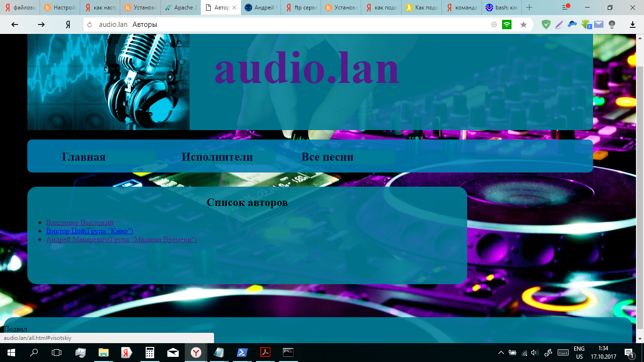The width and height of the screenshot is (644, 362).
Task: Switch keyboard language from ENG US
Action: pos(579,353)
